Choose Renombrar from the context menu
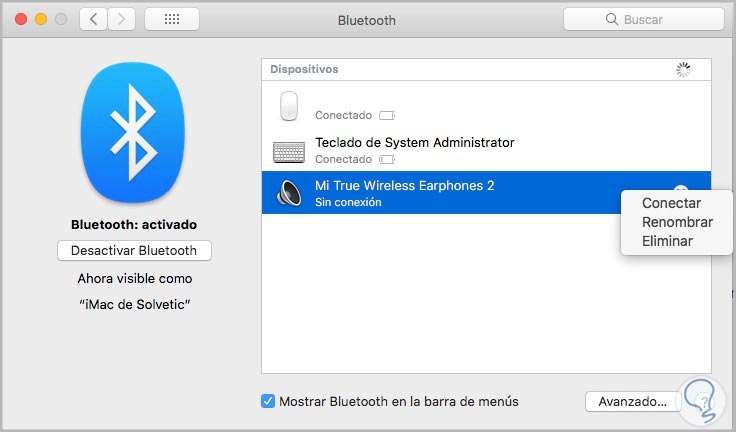Screen dimensions: 736x432 pyautogui.click(x=677, y=222)
